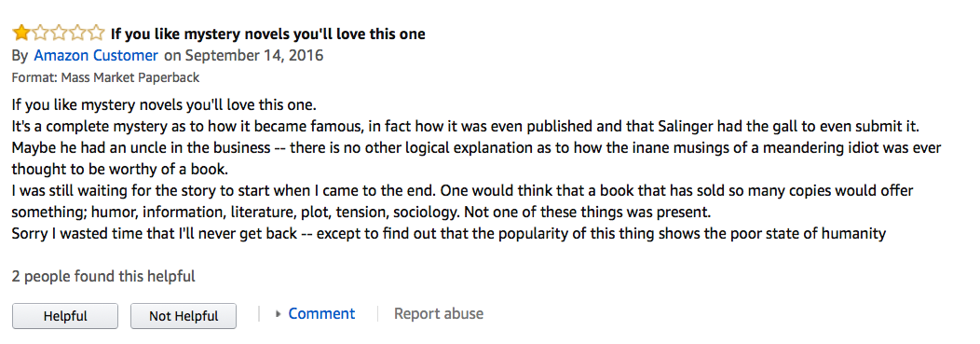This screenshot has height=344, width=980.
Task: Click the sentence mentioning Salinger's gall
Action: click(x=466, y=126)
